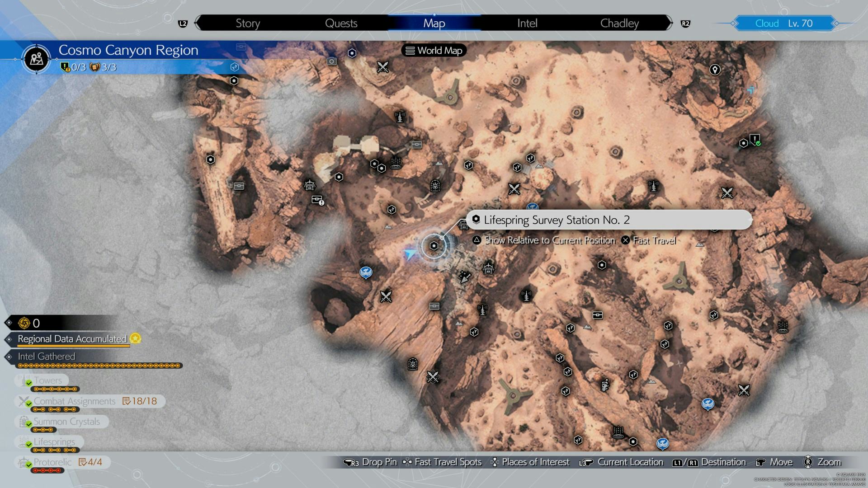Click the chocobo stop left of player arrow
The width and height of the screenshot is (868, 488).
366,272
